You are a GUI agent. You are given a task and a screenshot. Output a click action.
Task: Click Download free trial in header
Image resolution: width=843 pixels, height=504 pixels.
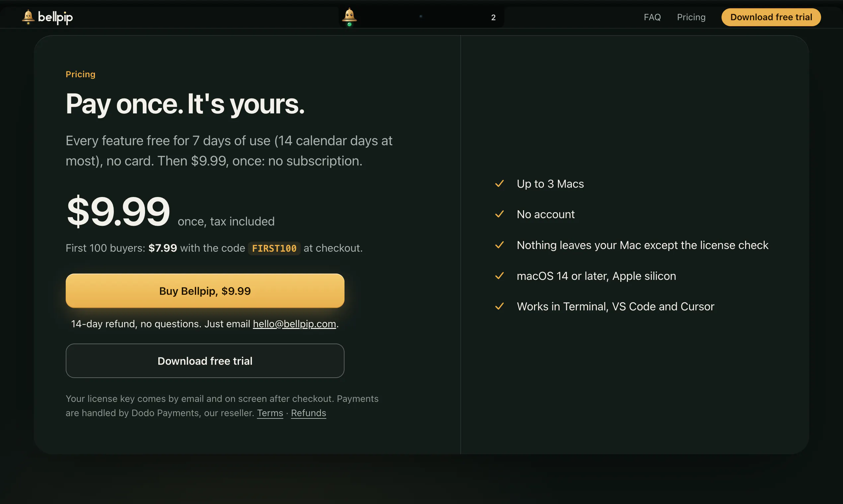click(x=771, y=17)
